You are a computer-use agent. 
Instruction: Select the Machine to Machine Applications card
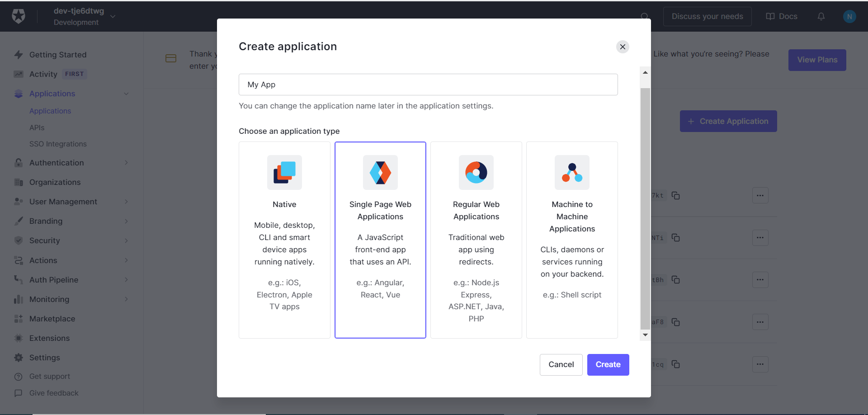572,240
